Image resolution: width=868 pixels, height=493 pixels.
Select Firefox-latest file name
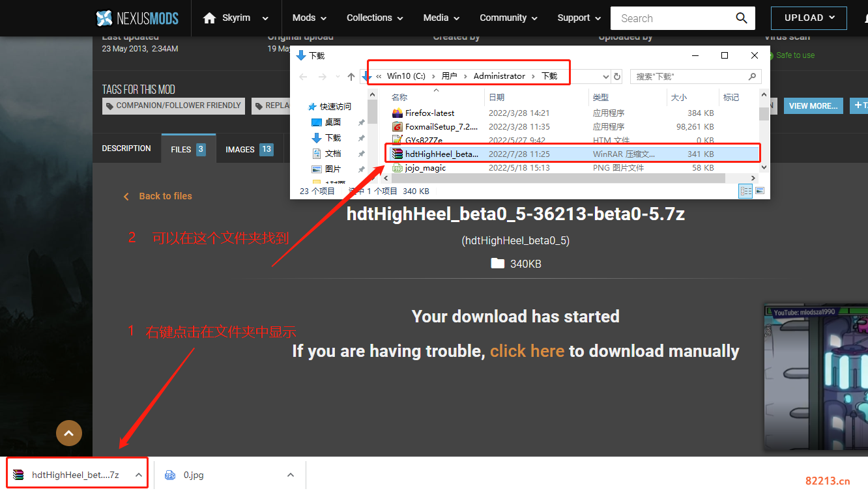430,113
